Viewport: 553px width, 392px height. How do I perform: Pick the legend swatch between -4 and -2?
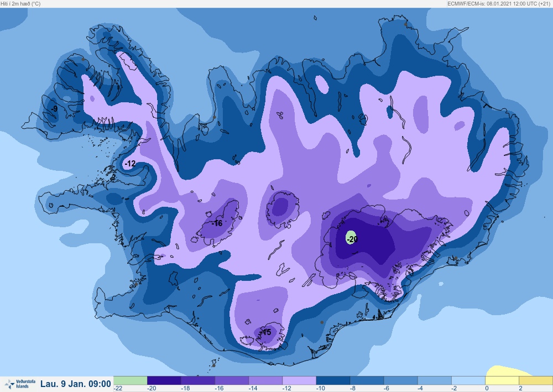[435, 380]
